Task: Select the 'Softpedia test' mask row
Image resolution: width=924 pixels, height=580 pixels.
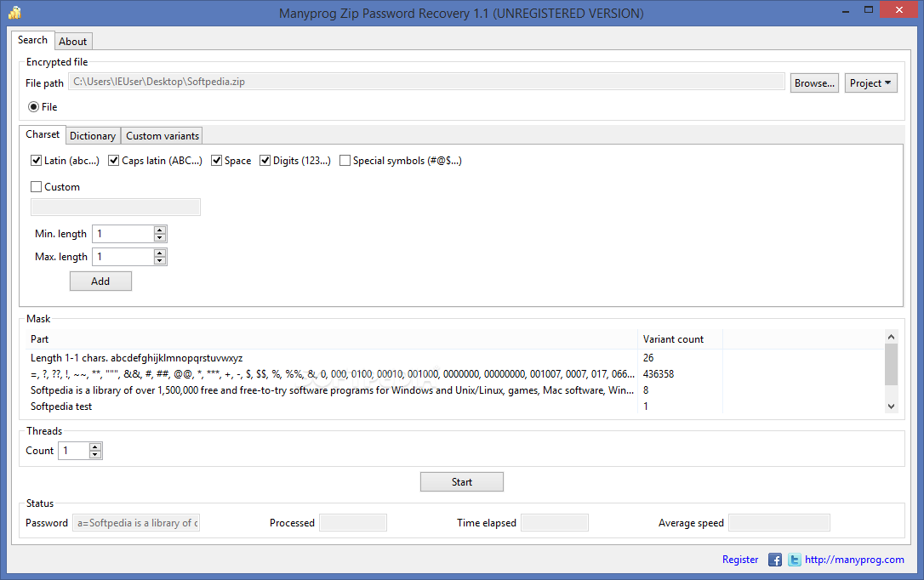Action: pyautogui.click(x=454, y=407)
